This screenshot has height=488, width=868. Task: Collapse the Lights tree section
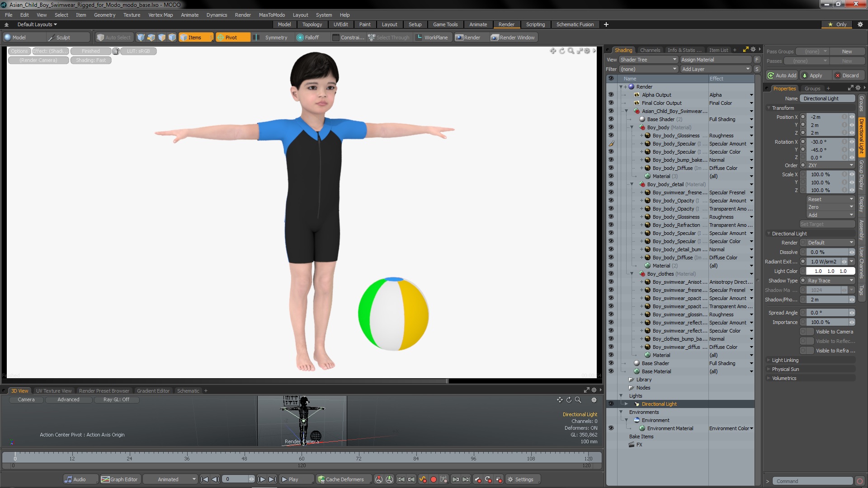[621, 396]
